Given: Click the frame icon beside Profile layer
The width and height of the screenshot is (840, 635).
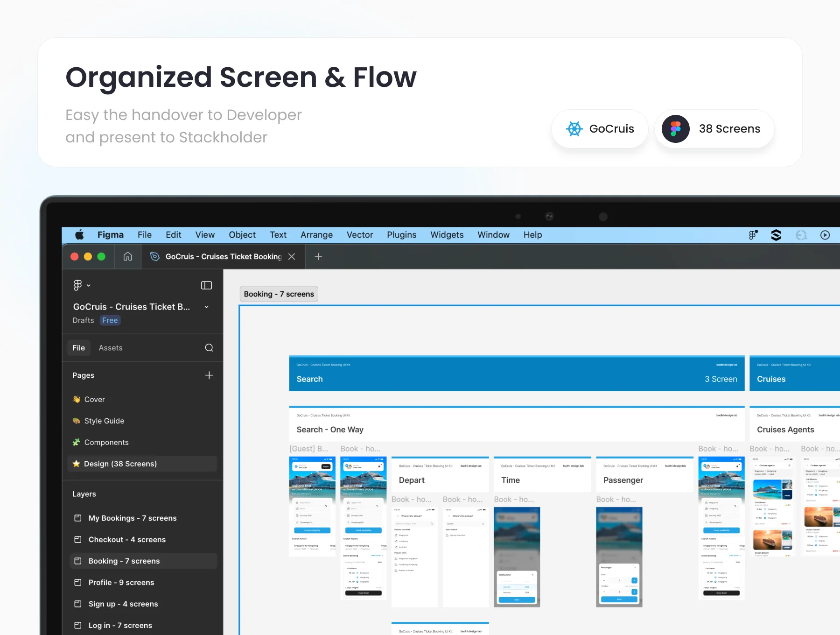Looking at the screenshot, I should click(x=78, y=582).
